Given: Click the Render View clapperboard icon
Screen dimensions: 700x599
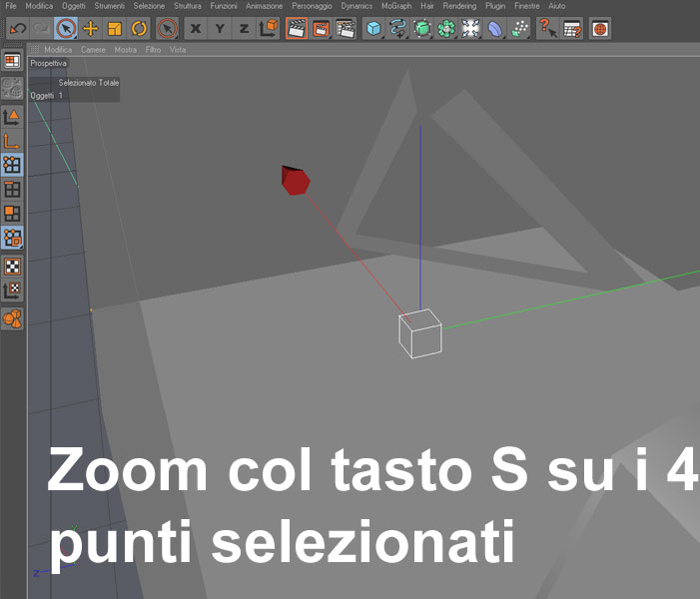Looking at the screenshot, I should click(x=297, y=29).
